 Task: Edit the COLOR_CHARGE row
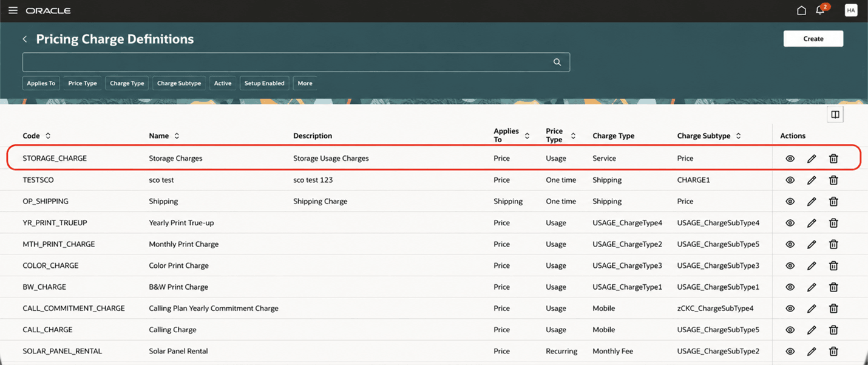812,266
